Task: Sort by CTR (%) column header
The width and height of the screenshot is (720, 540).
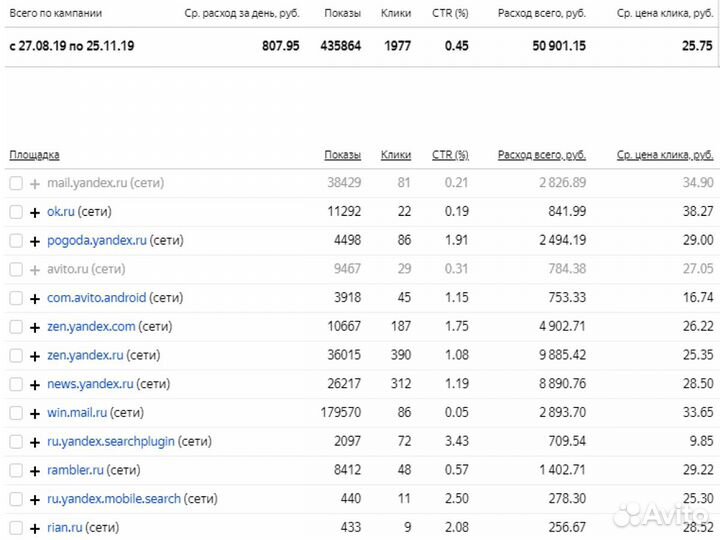Action: (x=450, y=155)
